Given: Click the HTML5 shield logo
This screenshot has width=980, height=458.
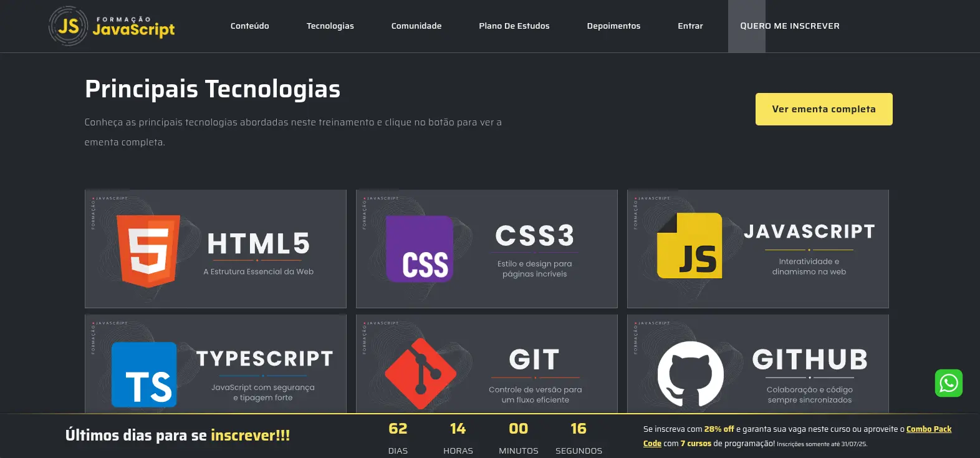Looking at the screenshot, I should click(x=148, y=251).
